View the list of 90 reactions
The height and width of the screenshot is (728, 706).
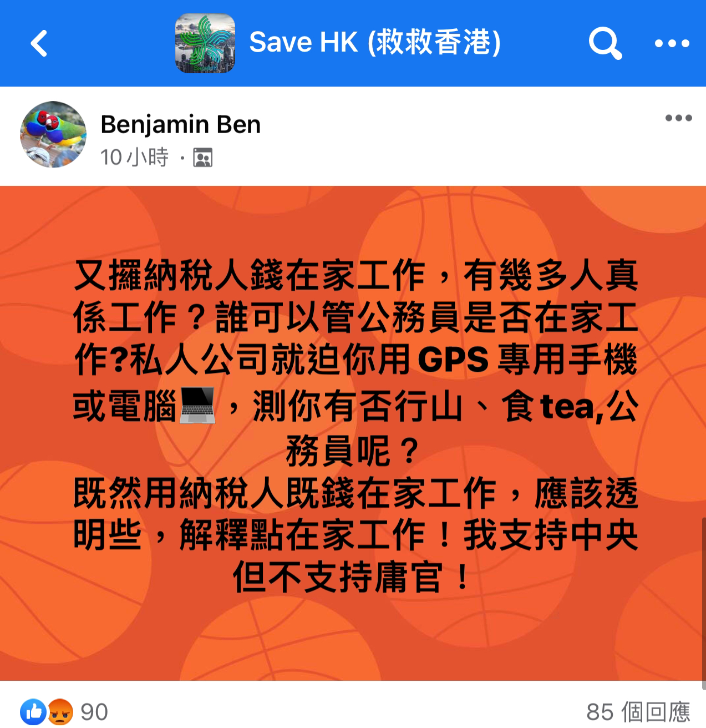pyautogui.click(x=94, y=712)
